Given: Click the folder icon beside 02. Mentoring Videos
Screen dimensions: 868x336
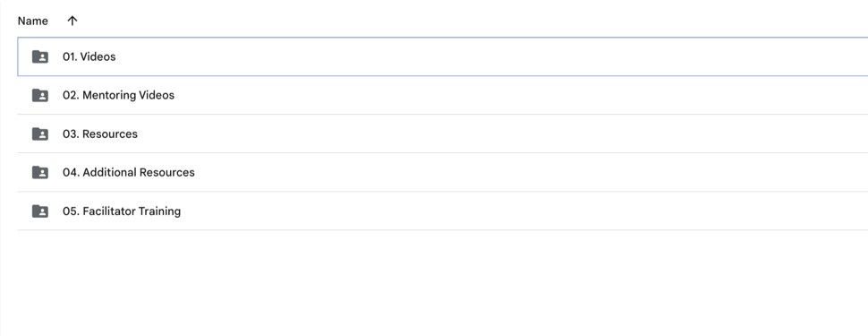Looking at the screenshot, I should [x=40, y=95].
